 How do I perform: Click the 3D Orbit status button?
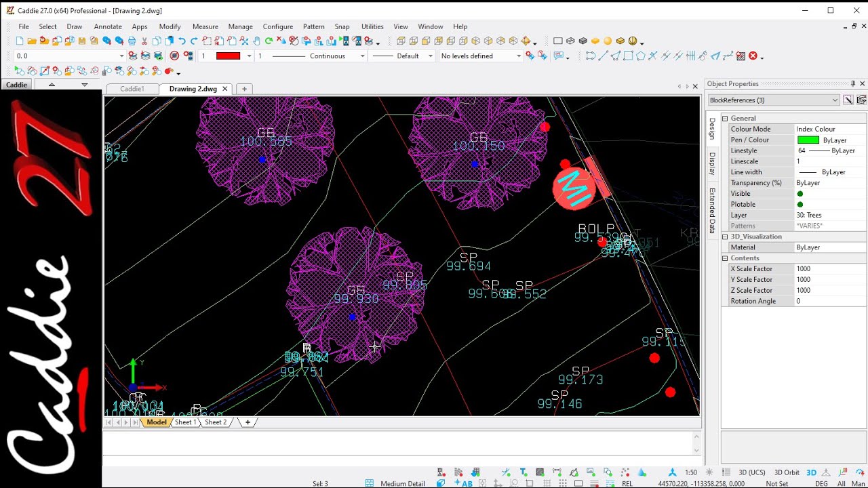click(787, 472)
